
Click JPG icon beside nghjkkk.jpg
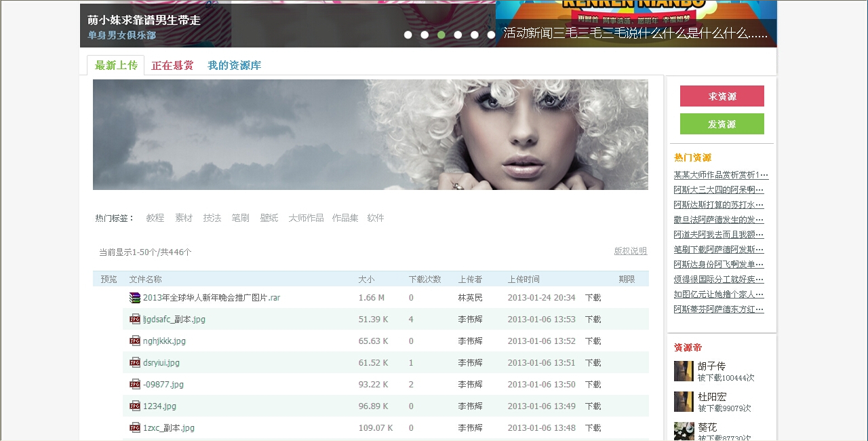pyautogui.click(x=135, y=341)
